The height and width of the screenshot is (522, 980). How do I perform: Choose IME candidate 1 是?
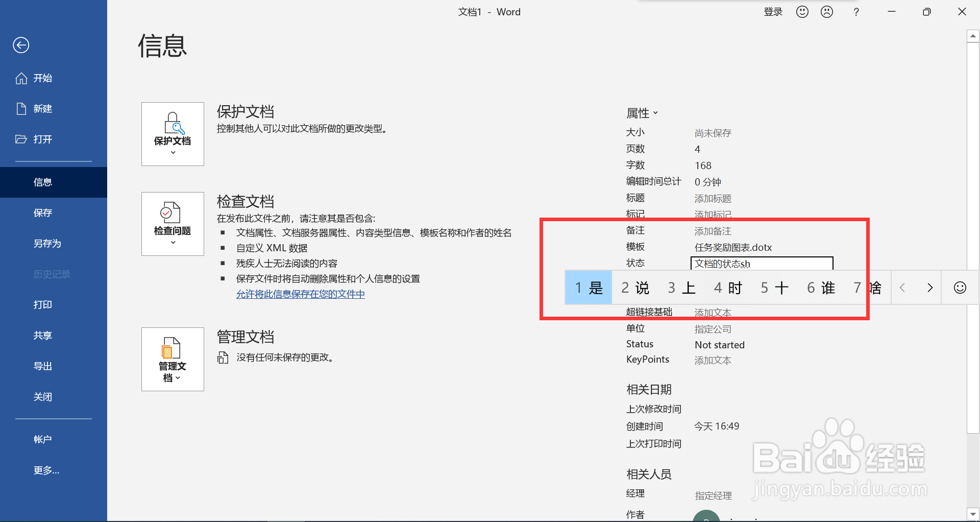coord(589,288)
